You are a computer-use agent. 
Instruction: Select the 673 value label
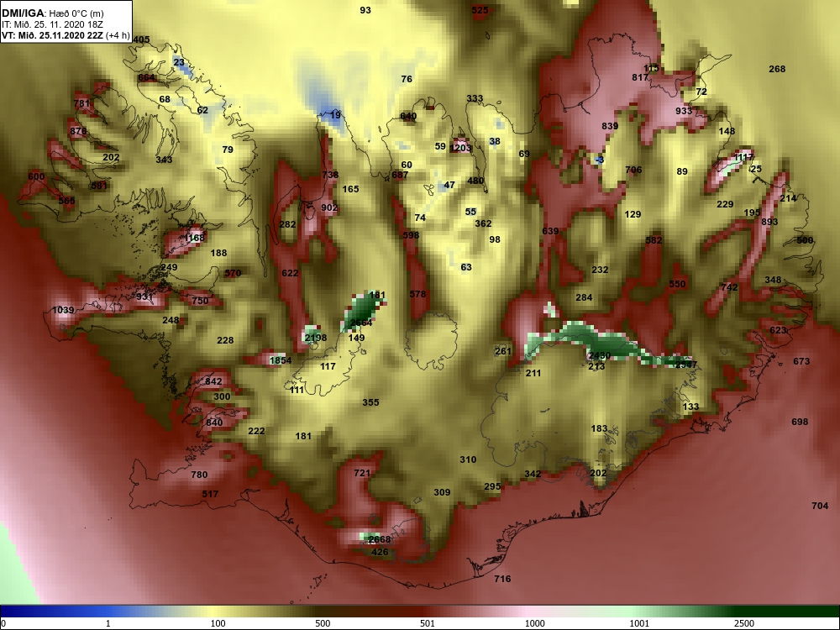(x=801, y=361)
